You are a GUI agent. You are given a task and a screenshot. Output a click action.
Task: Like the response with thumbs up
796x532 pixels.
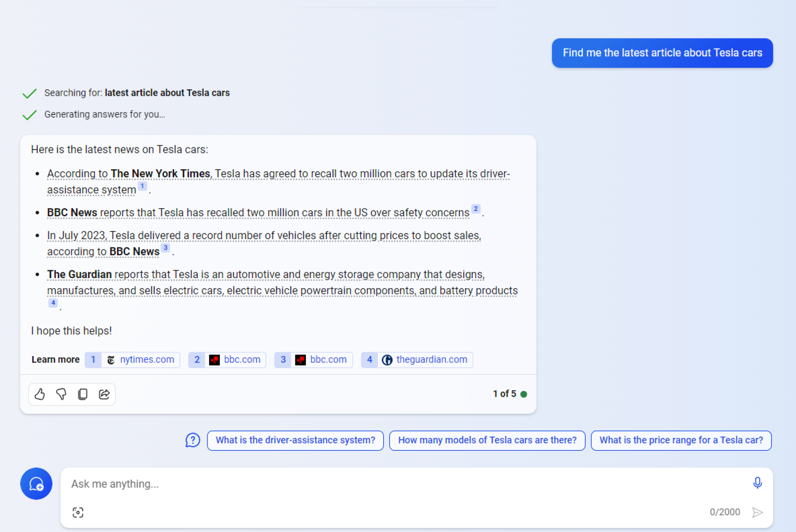pos(40,394)
